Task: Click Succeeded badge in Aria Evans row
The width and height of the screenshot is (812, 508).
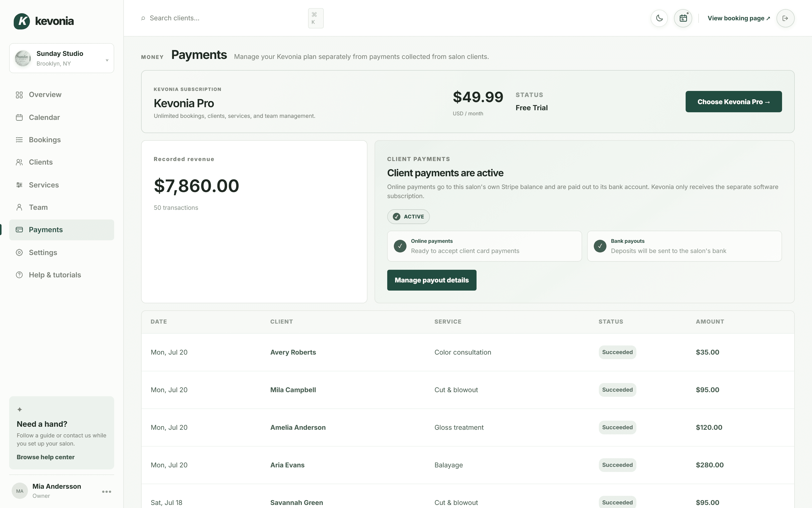Action: (617, 465)
